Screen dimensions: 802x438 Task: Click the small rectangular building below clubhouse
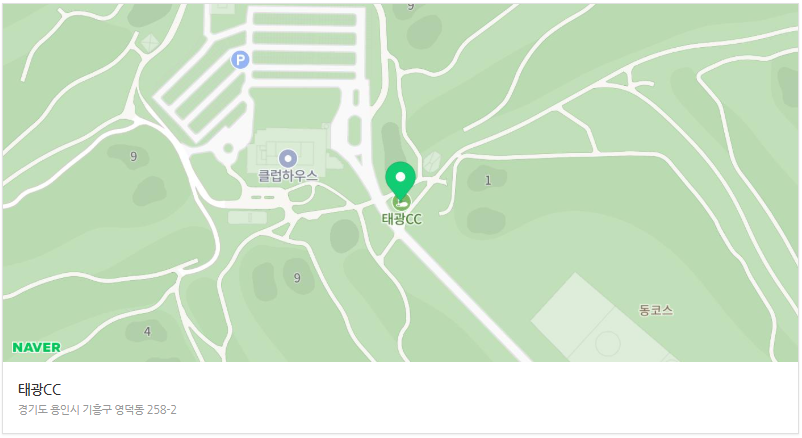[247, 217]
